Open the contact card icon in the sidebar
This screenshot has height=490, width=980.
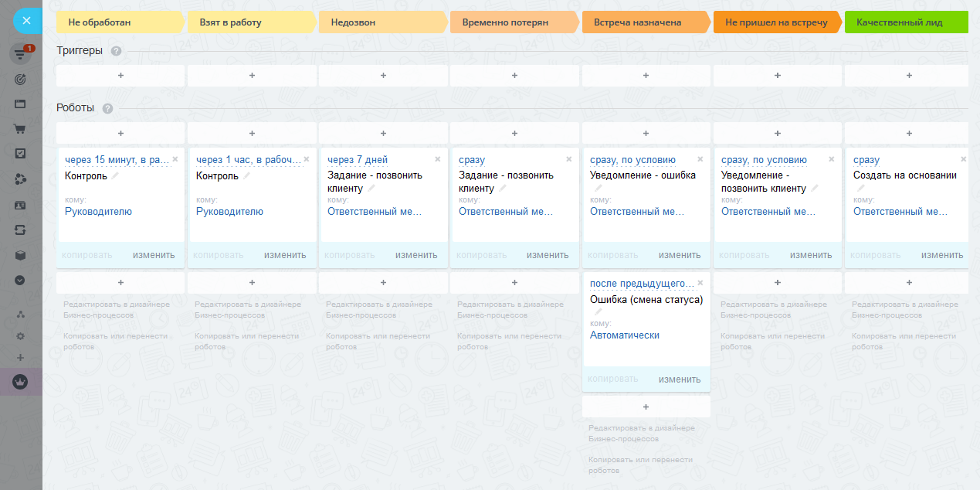[21, 206]
